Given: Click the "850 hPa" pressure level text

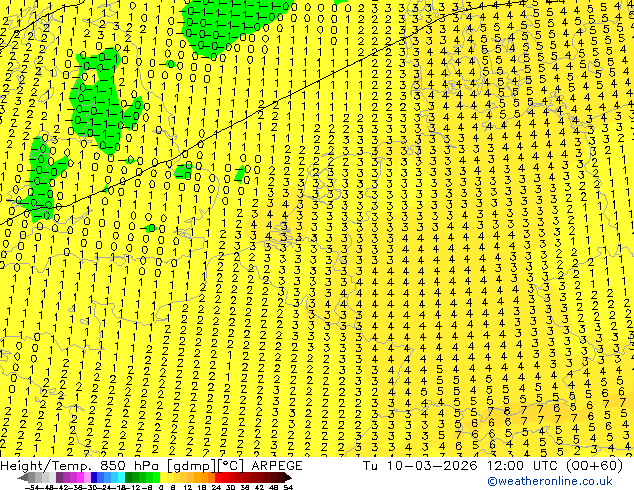Looking at the screenshot, I should tap(131, 465).
